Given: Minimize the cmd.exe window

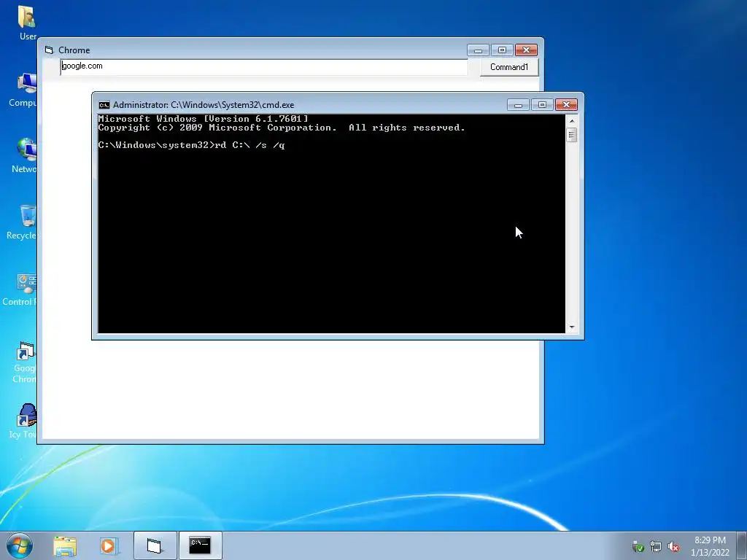Looking at the screenshot, I should pyautogui.click(x=519, y=105).
